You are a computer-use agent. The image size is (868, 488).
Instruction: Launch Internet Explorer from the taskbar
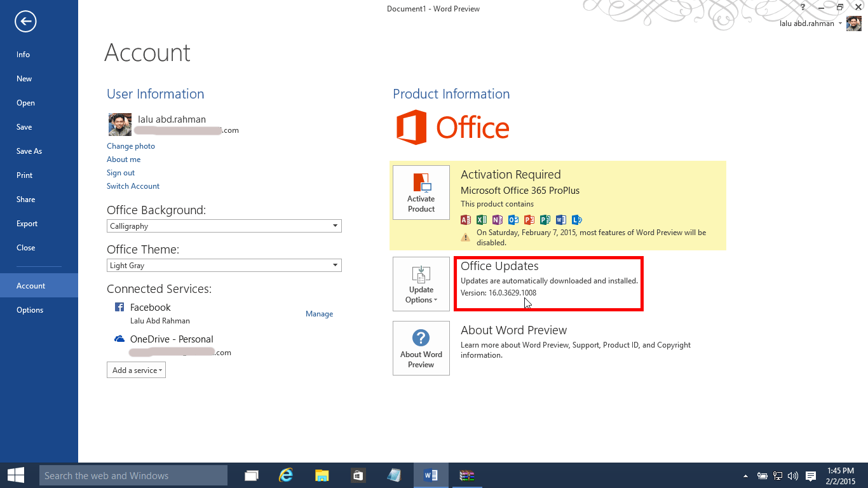point(287,475)
